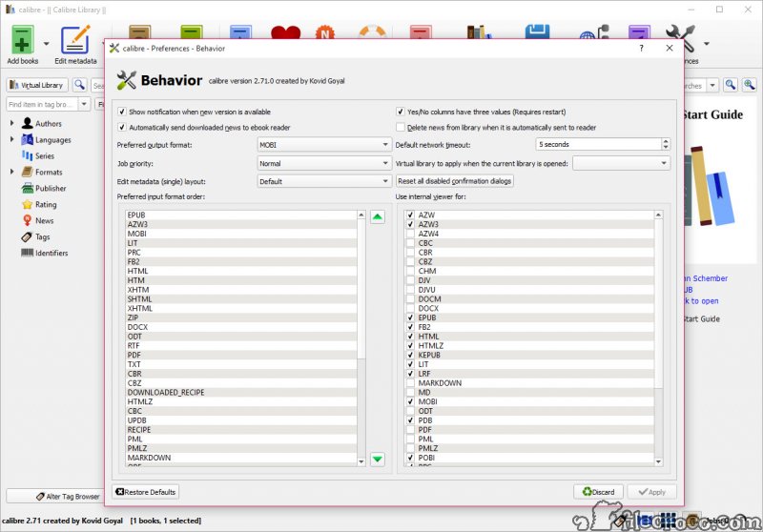763x532 pixels.
Task: Click the Alter Tag Browser button
Action: 55,497
